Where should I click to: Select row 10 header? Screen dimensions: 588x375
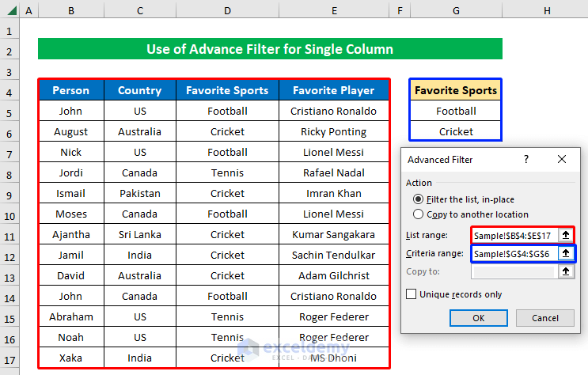(9, 214)
